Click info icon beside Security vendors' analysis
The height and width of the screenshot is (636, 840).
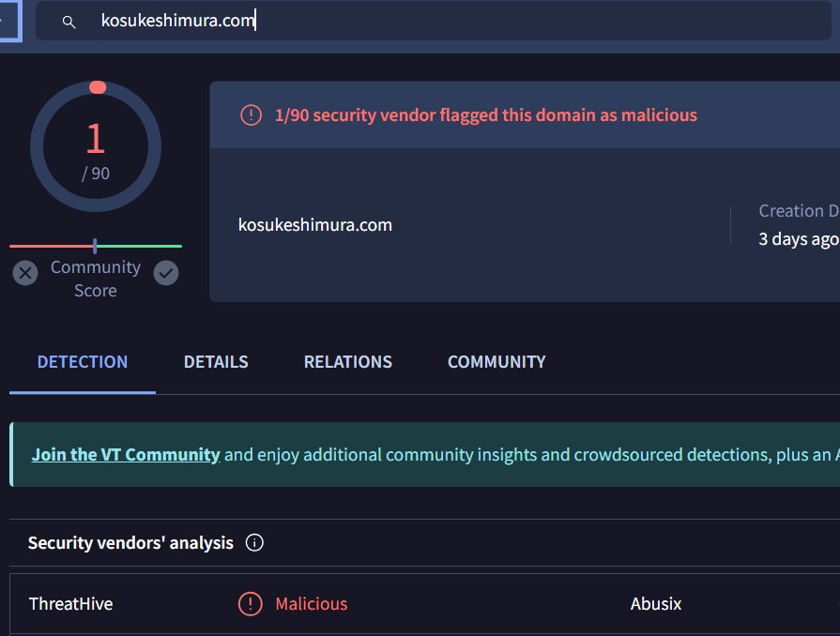[254, 543]
